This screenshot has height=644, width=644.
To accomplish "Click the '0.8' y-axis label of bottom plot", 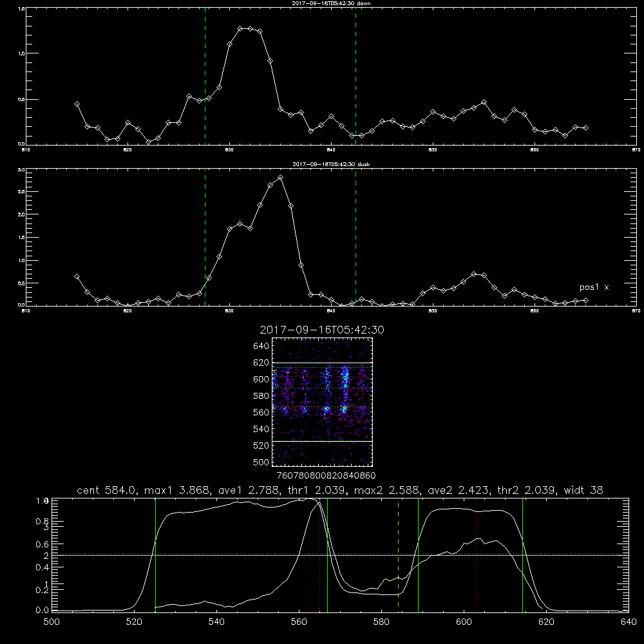I will pos(43,522).
